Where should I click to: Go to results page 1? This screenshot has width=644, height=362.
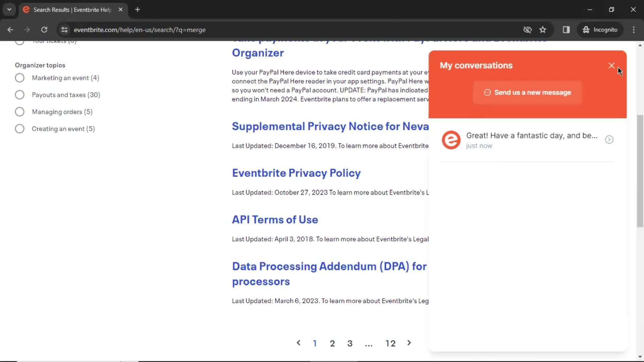point(315,343)
